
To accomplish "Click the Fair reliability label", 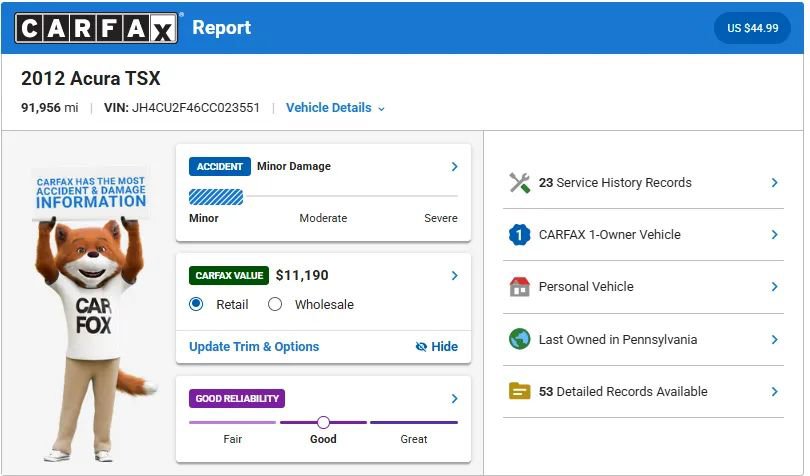I will (x=232, y=439).
